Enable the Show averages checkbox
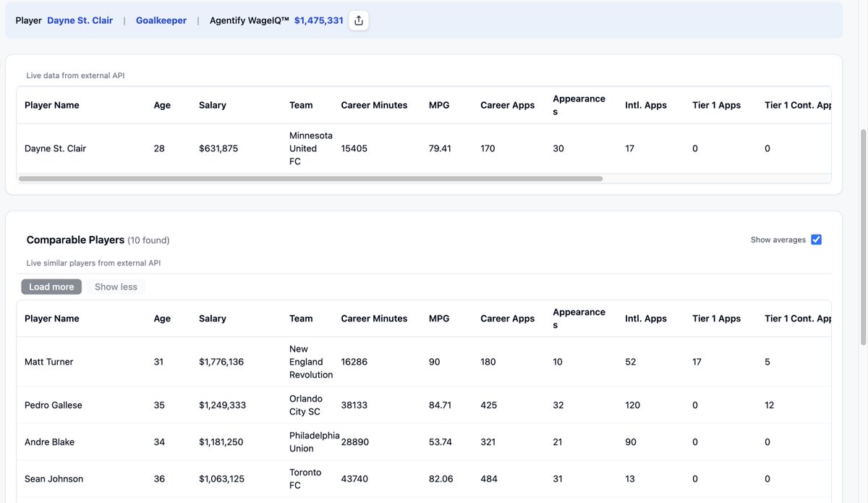The image size is (868, 503). 816,239
